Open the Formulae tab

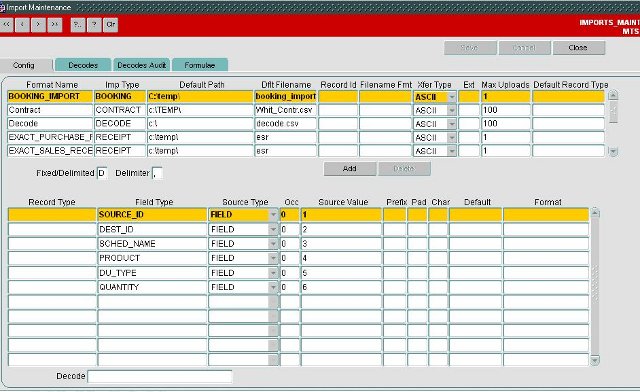click(x=200, y=65)
